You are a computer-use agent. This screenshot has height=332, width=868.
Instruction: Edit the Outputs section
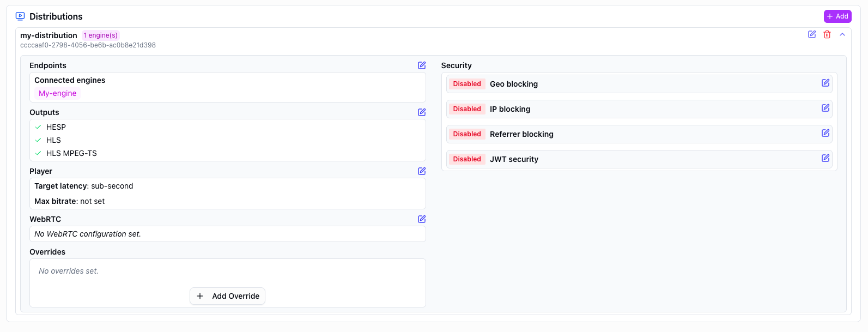pos(422,112)
